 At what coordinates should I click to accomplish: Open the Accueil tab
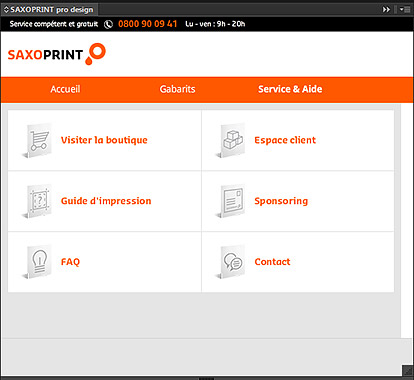(x=65, y=89)
